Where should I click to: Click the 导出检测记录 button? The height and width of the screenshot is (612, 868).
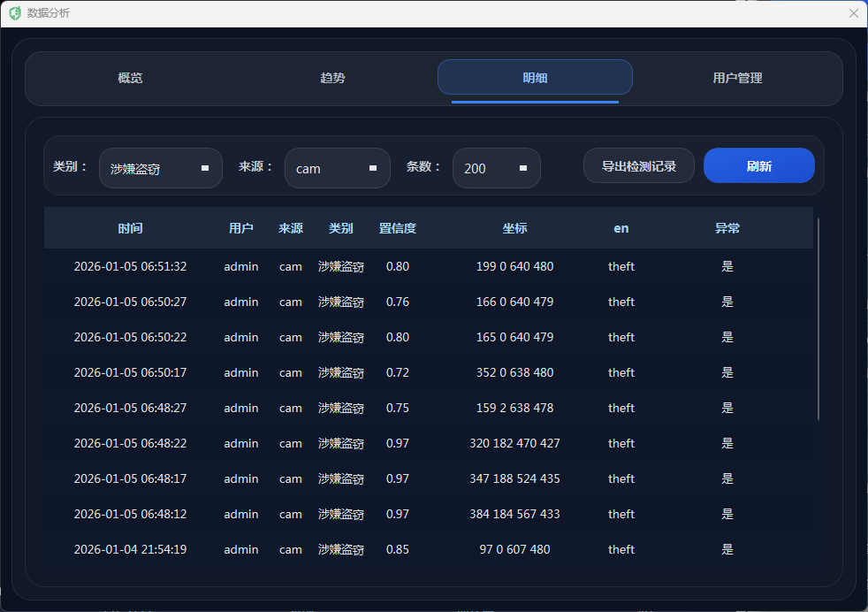(639, 165)
